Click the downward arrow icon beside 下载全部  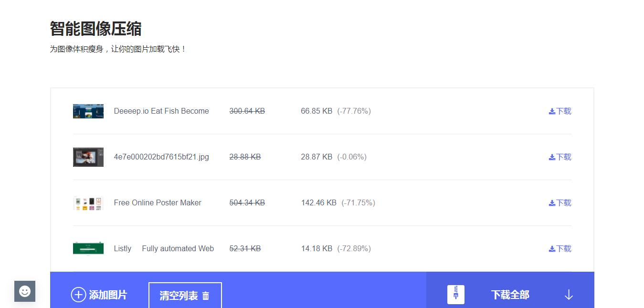(568, 295)
